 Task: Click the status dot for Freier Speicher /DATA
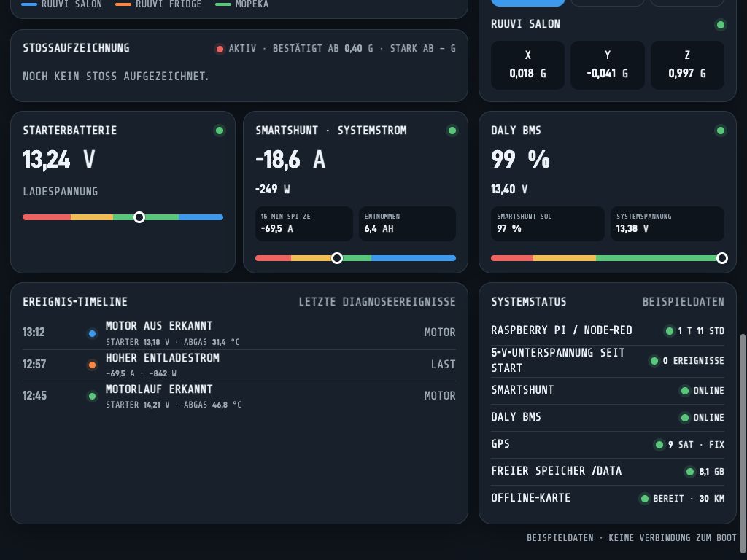(690, 472)
